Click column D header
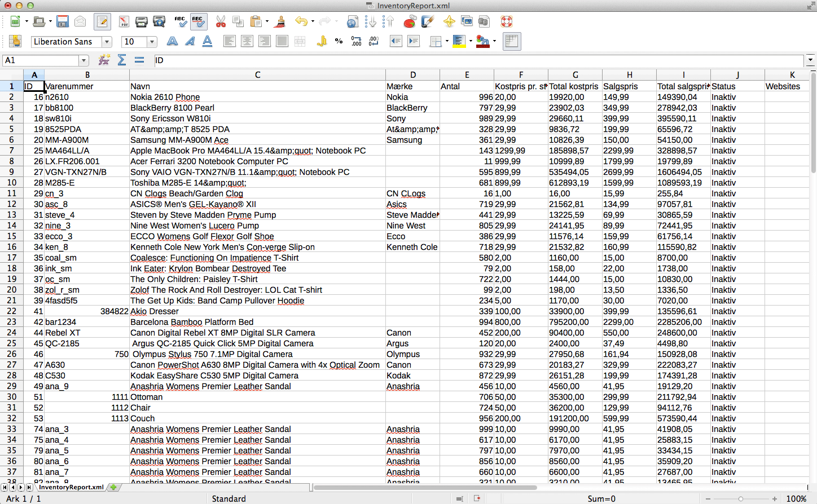The width and height of the screenshot is (817, 504). pos(412,75)
